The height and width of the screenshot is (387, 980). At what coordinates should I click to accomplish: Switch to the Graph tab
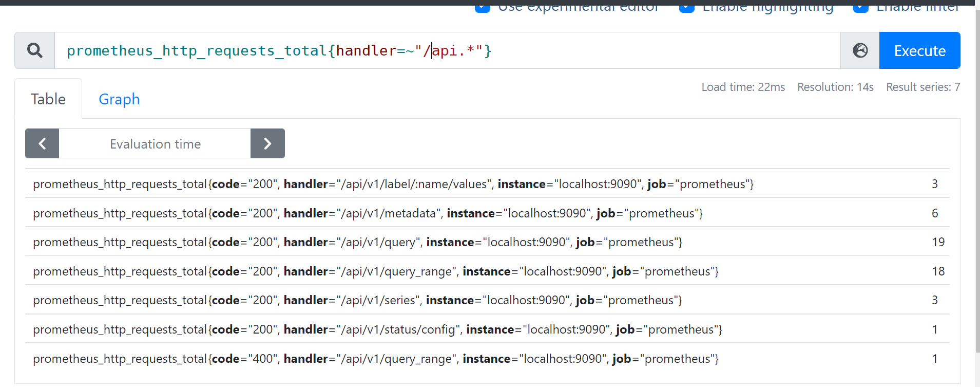point(119,99)
